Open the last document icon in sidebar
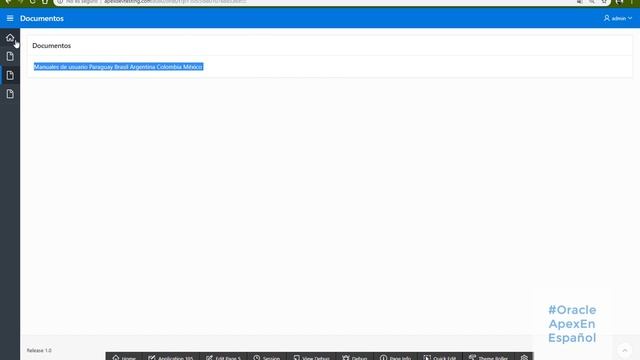640x360 pixels. tap(10, 94)
